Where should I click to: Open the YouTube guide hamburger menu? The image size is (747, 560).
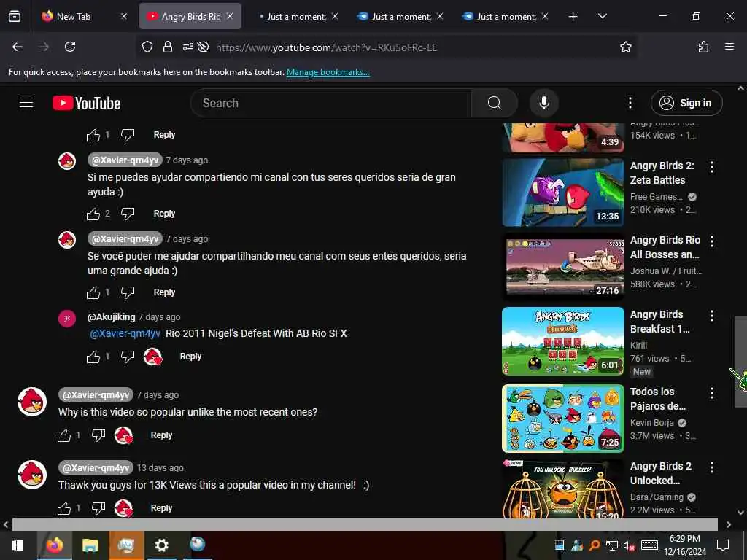tap(26, 103)
